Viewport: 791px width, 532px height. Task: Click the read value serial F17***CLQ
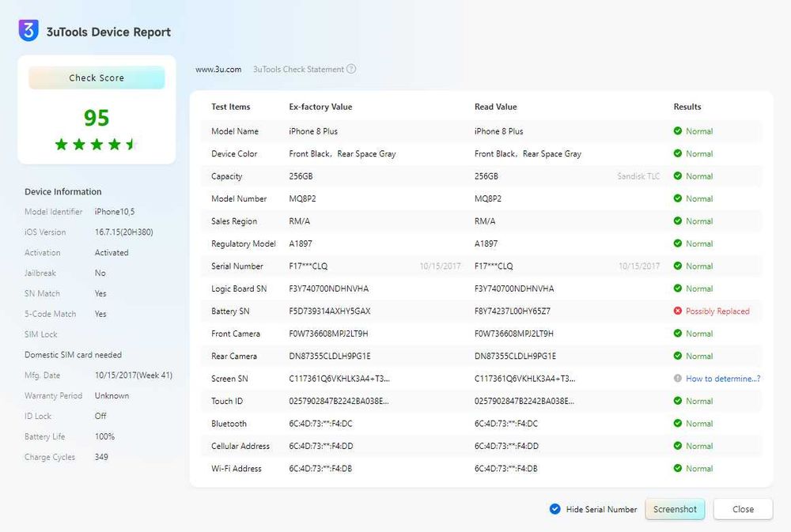point(494,266)
